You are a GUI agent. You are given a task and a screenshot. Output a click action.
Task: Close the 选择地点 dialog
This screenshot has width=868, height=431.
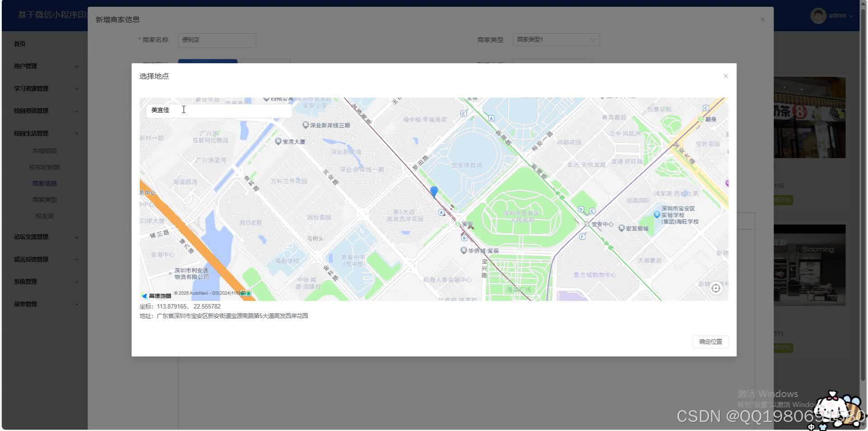[726, 76]
